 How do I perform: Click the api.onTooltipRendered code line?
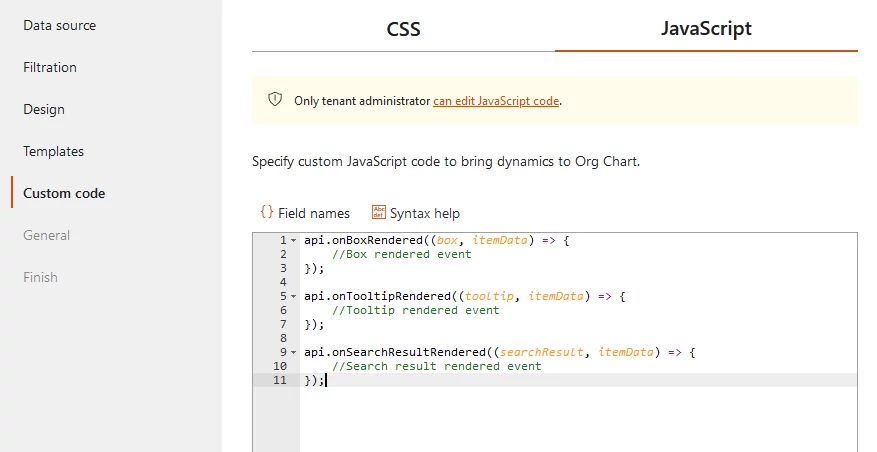click(x=465, y=296)
